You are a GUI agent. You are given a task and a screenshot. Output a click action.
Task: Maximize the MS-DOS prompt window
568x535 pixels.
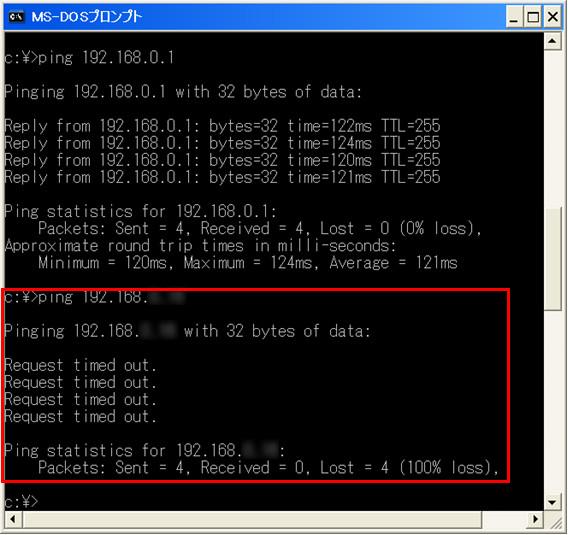(533, 17)
